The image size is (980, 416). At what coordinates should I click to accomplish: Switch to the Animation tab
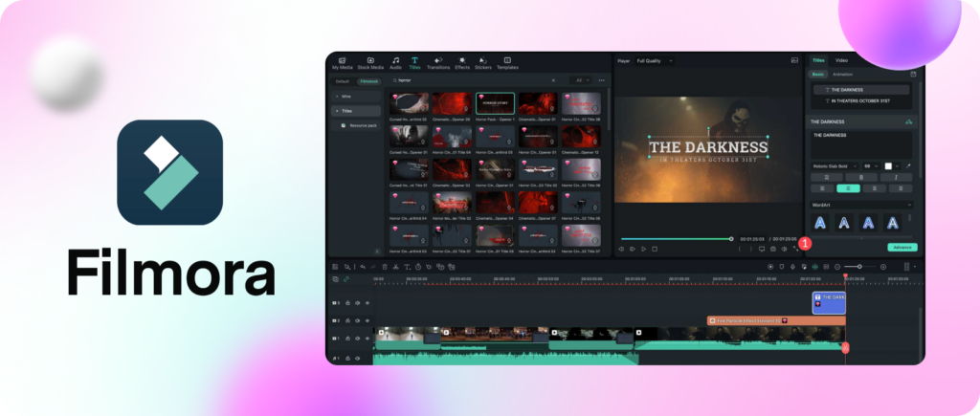coord(842,74)
